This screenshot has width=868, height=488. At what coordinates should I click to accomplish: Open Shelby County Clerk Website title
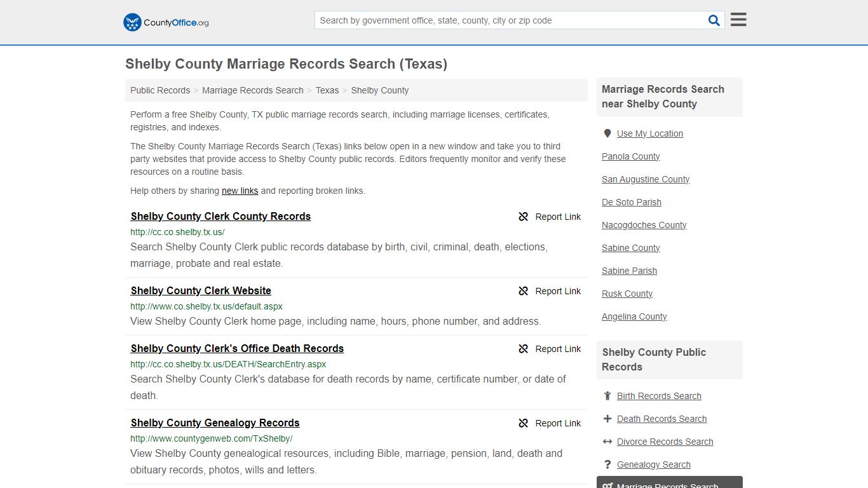[x=201, y=290]
